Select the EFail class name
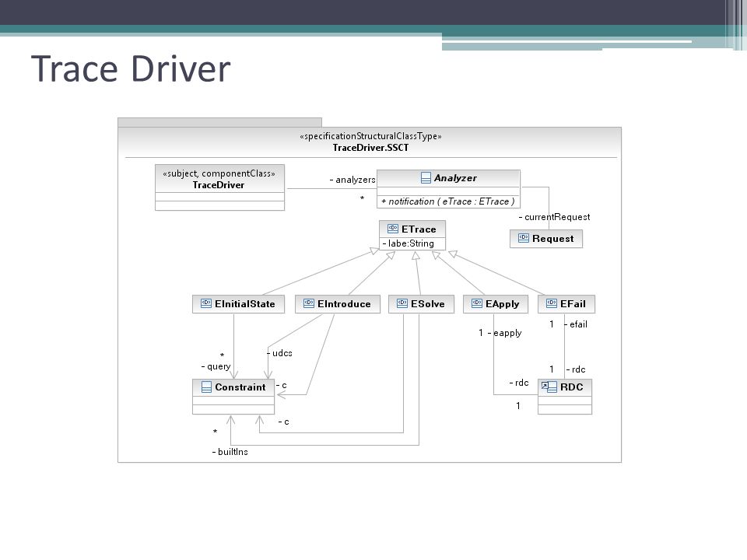 [573, 304]
